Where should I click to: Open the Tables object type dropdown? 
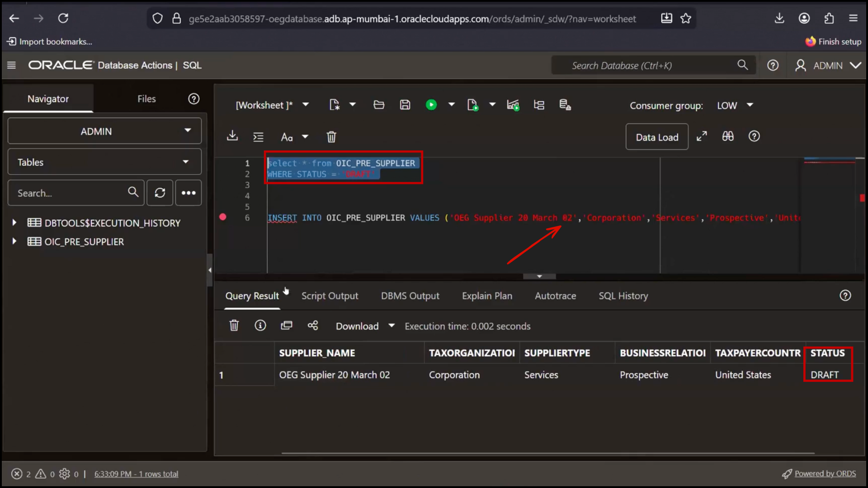[104, 162]
